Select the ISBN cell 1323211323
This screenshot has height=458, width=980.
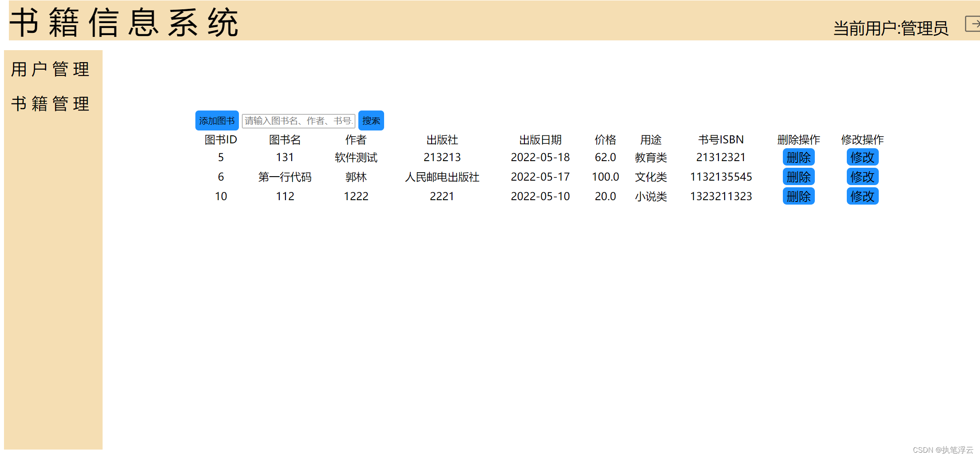721,197
